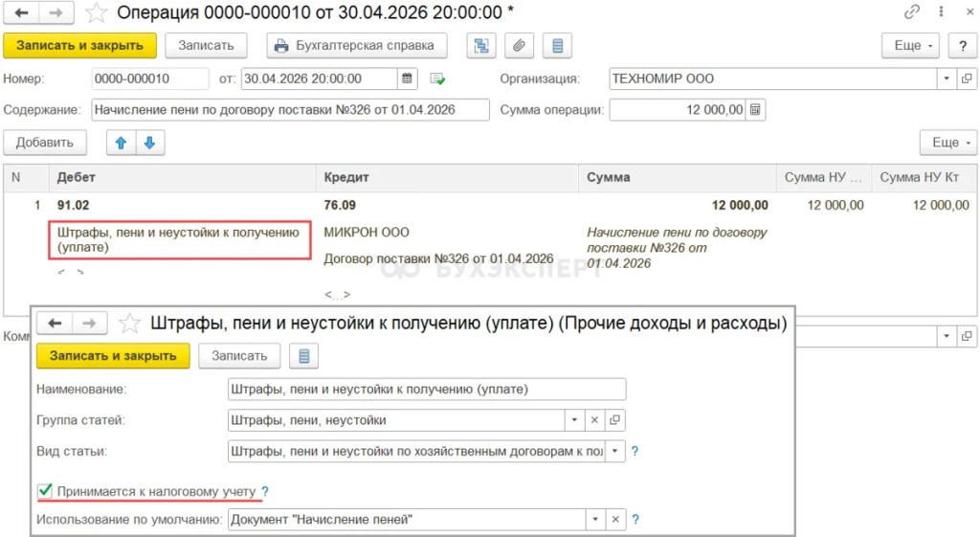Expand the Организация dropdown
The height and width of the screenshot is (537, 980).
click(x=947, y=78)
